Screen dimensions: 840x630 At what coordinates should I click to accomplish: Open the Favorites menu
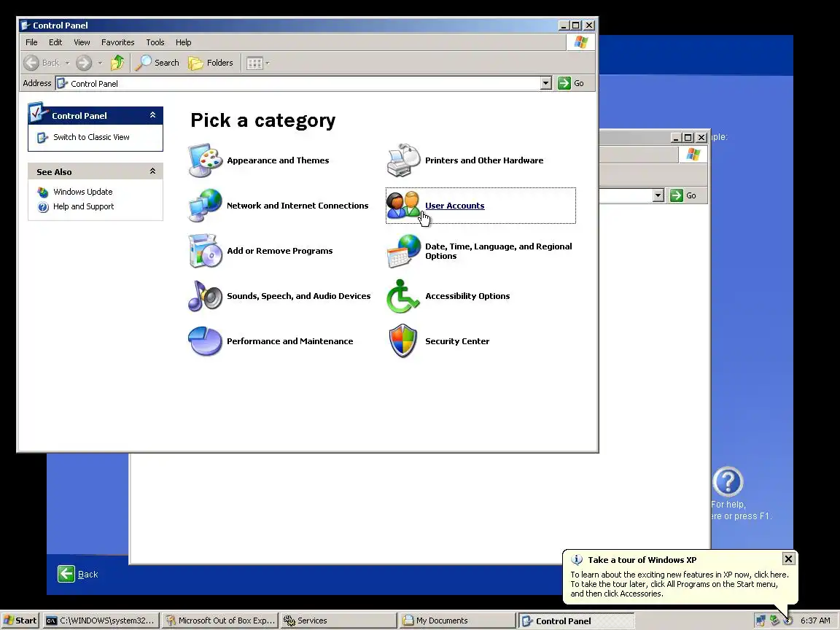[x=118, y=42]
